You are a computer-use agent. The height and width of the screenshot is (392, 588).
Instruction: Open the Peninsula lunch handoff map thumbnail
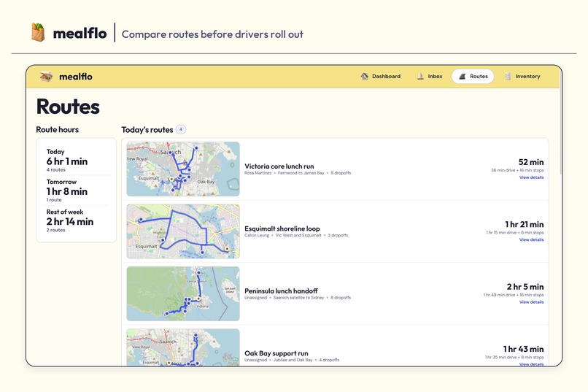[183, 293]
